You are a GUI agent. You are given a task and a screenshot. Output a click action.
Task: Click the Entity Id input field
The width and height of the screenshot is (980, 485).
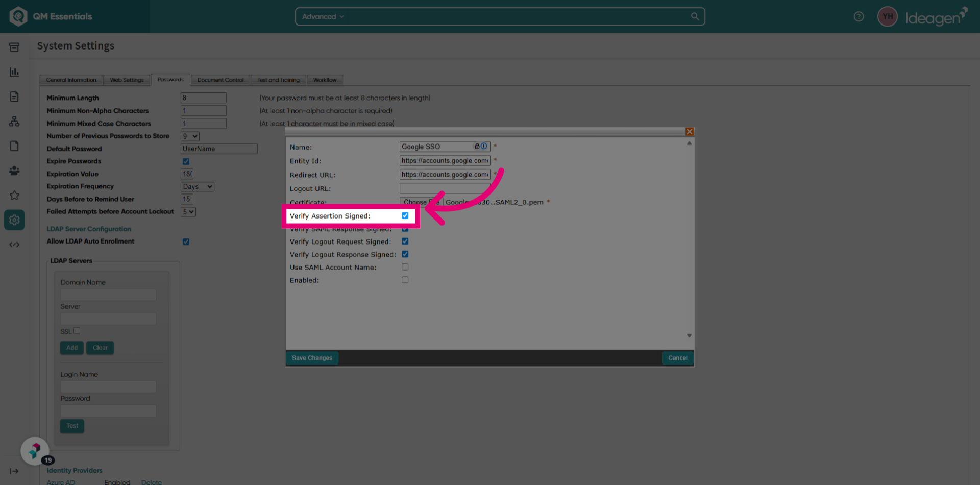pyautogui.click(x=445, y=160)
